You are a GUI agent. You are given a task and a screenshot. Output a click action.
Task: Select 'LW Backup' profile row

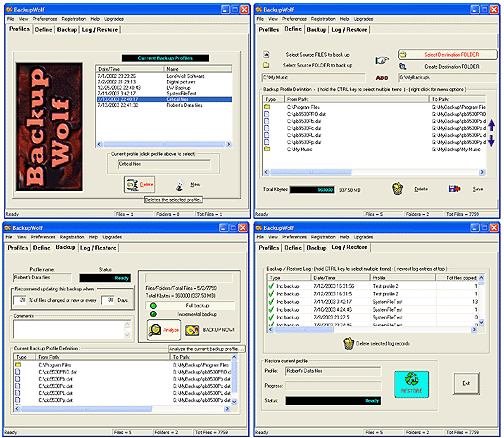[x=163, y=88]
